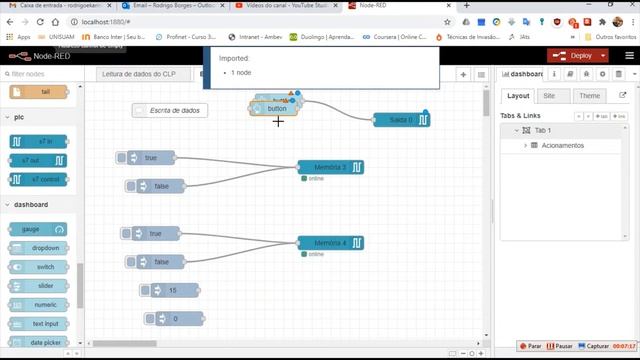640x360 pixels.
Task: Open the sidebar configuration nodes gear icon
Action: [x=602, y=74]
